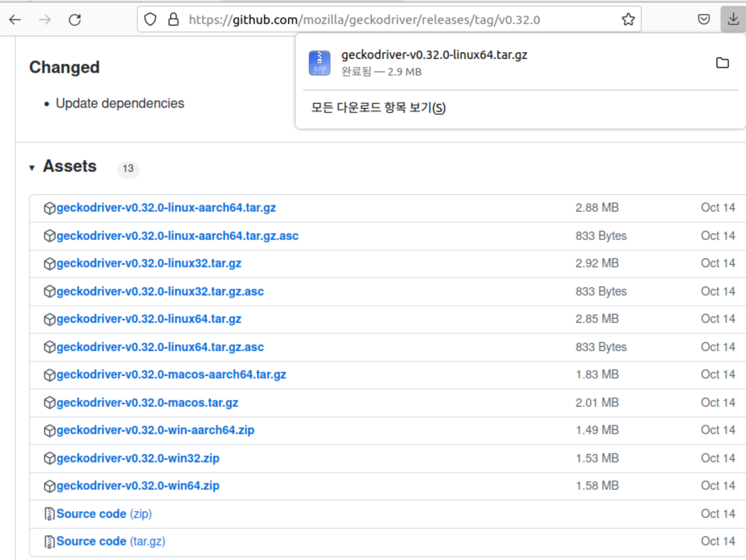
Task: Go back to the previous page
Action: (15, 20)
